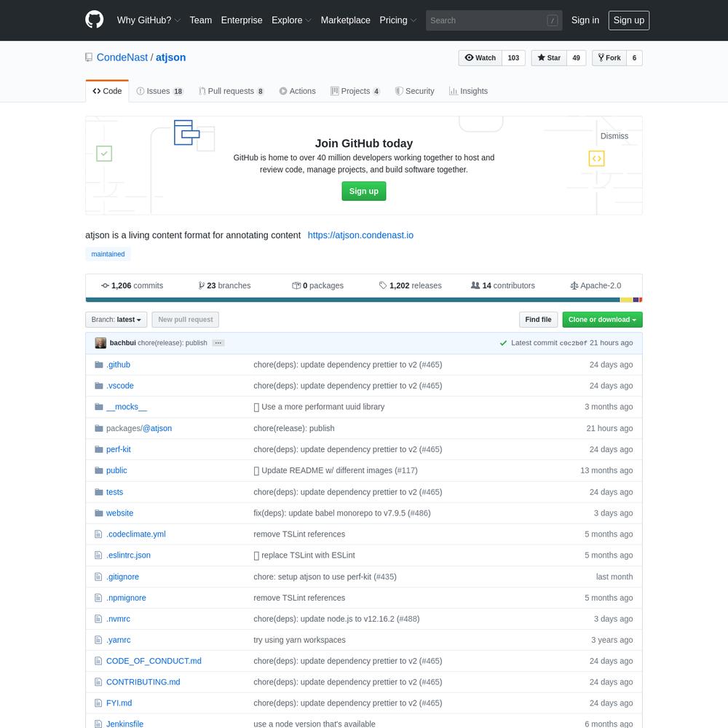Dismiss the Join GitHub banner

(614, 136)
